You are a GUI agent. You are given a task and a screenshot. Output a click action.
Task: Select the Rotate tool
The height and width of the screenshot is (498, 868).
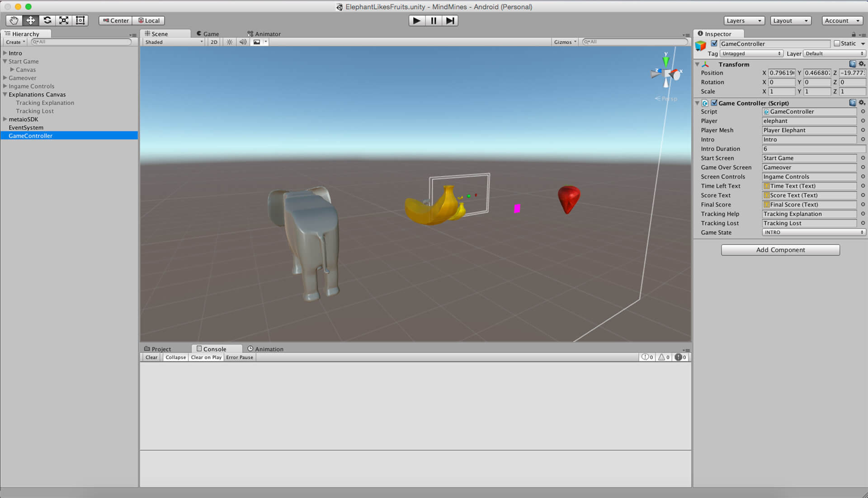tap(47, 20)
